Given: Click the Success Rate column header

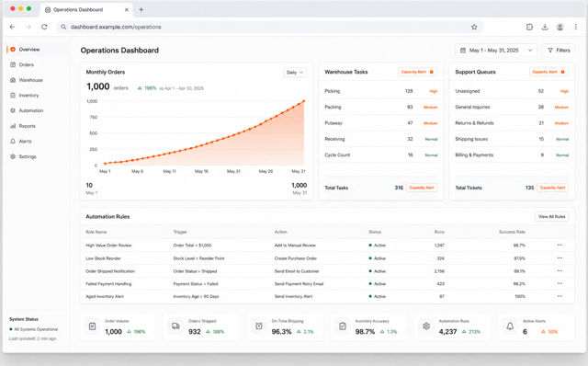Looking at the screenshot, I should coord(512,232).
